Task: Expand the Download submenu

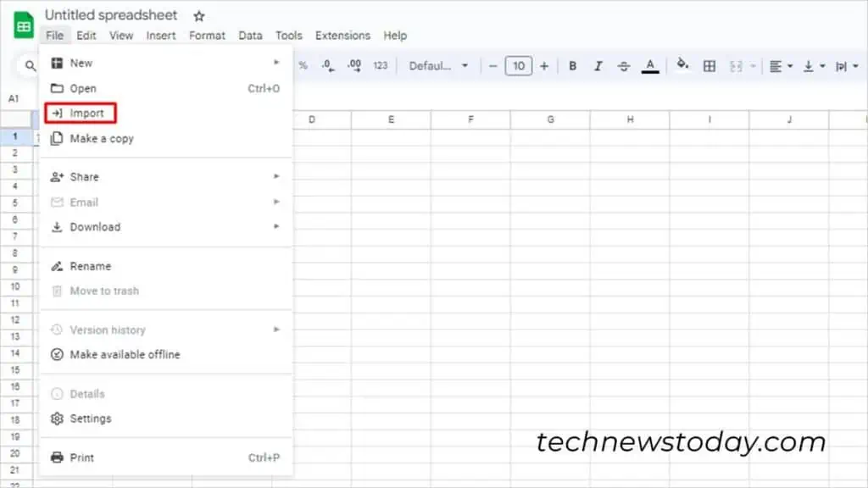Action: point(165,227)
